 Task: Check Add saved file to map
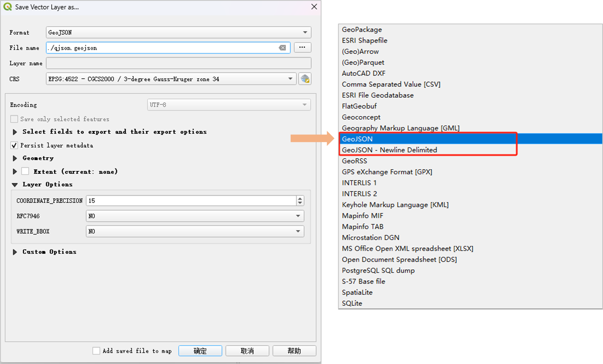(x=96, y=351)
